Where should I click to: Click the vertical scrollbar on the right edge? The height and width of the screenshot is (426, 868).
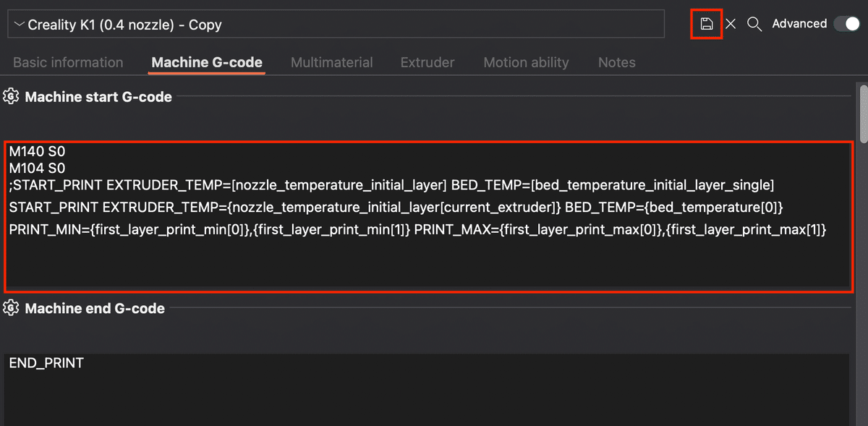point(863,112)
